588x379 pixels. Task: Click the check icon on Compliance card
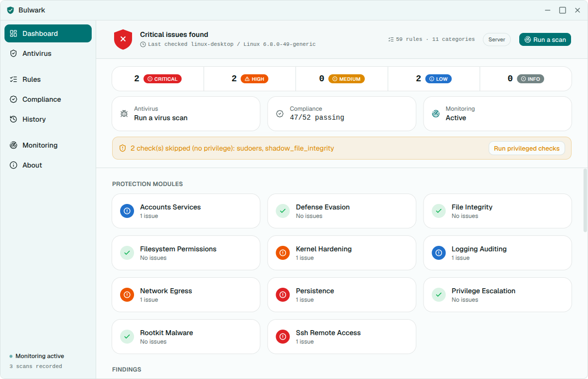point(280,114)
